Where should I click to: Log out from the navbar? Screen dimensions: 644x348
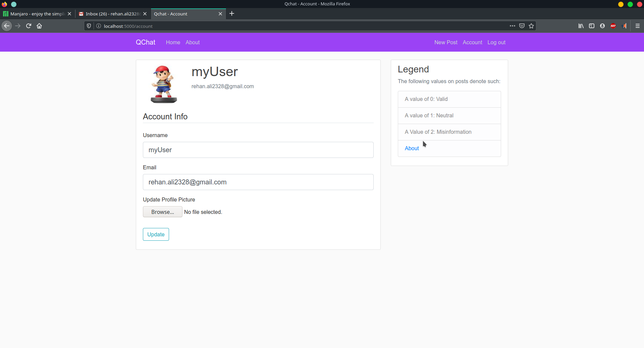click(496, 42)
